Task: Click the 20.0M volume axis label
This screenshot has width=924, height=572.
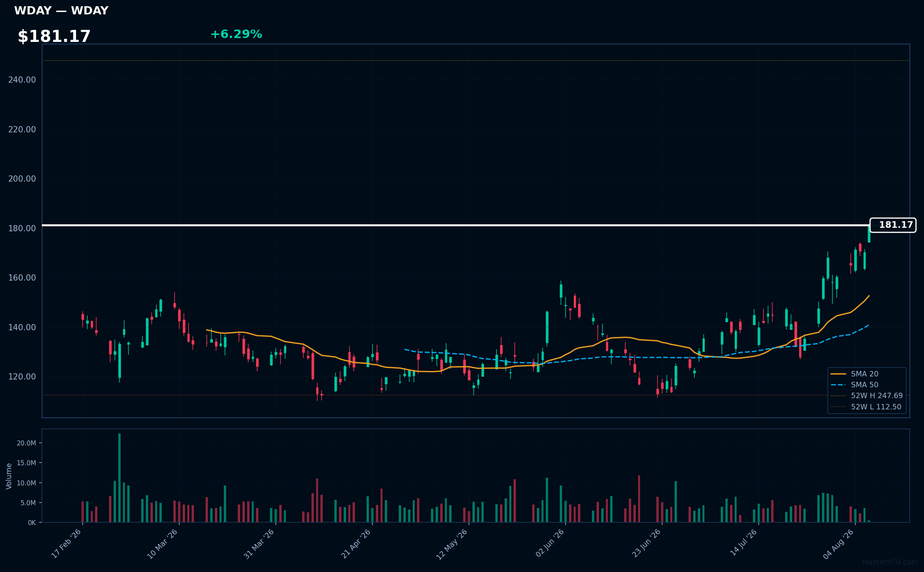Action: pos(26,443)
